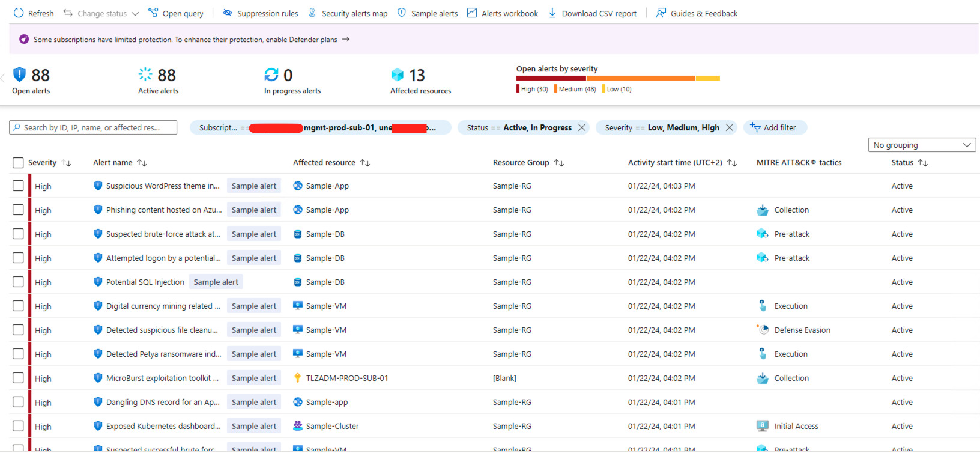Click the alert search input field
The image size is (980, 453).
[x=96, y=127]
